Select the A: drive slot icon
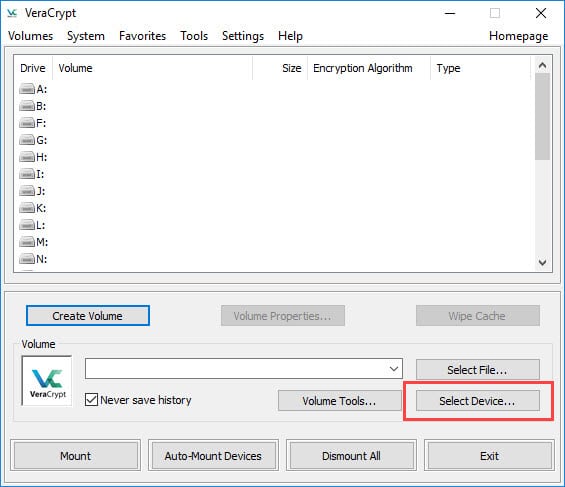 coord(27,89)
